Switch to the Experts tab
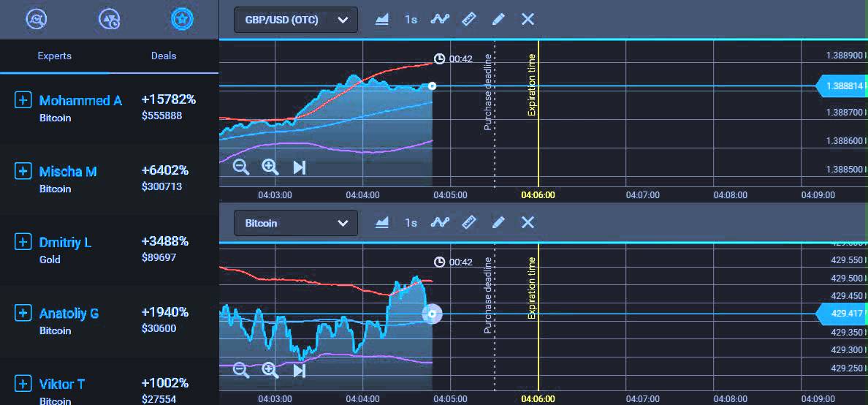Viewport: 868px width, 405px height. tap(54, 56)
